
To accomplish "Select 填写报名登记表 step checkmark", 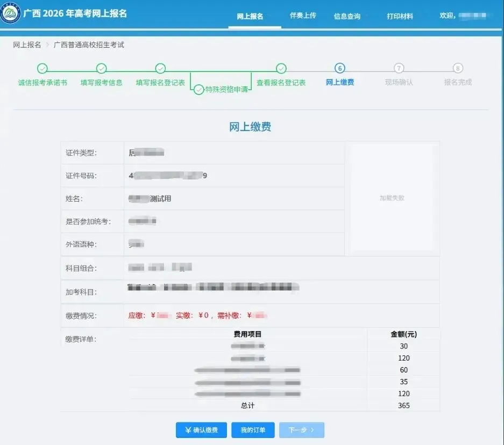I will tap(160, 68).
